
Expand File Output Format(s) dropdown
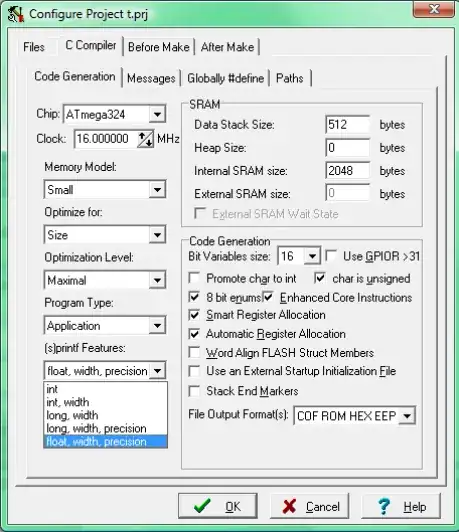coord(407,416)
